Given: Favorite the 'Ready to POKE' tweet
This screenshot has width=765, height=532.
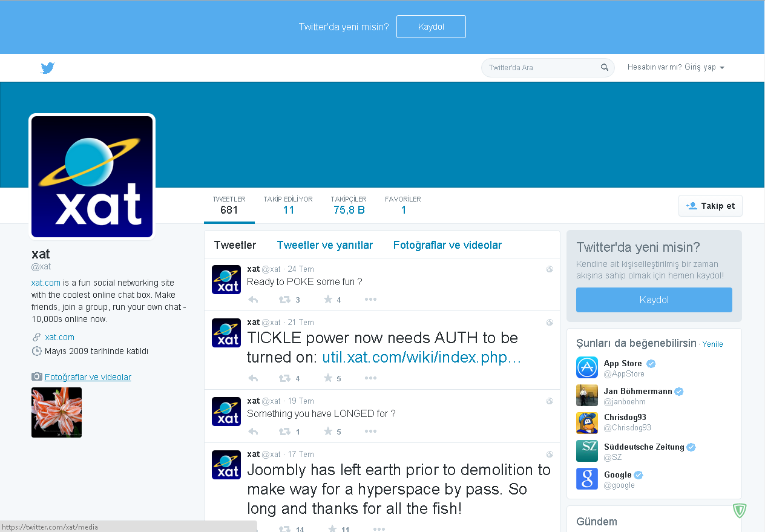Looking at the screenshot, I should pos(328,299).
